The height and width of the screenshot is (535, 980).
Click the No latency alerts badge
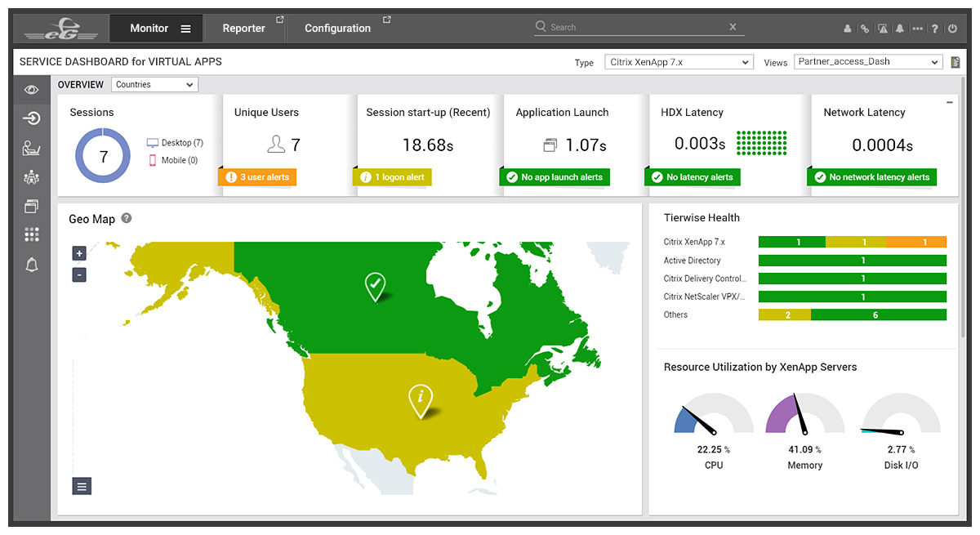(x=693, y=177)
